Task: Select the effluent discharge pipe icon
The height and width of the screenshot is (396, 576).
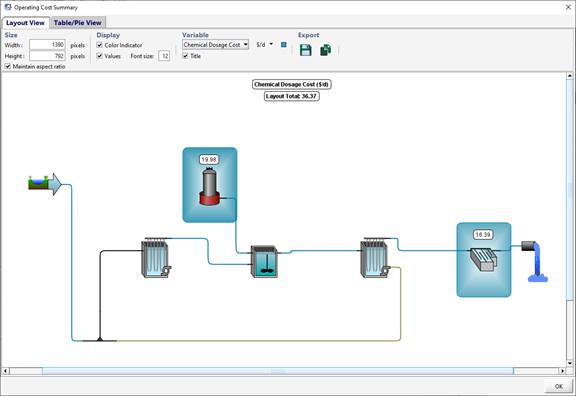Action: click(x=535, y=261)
